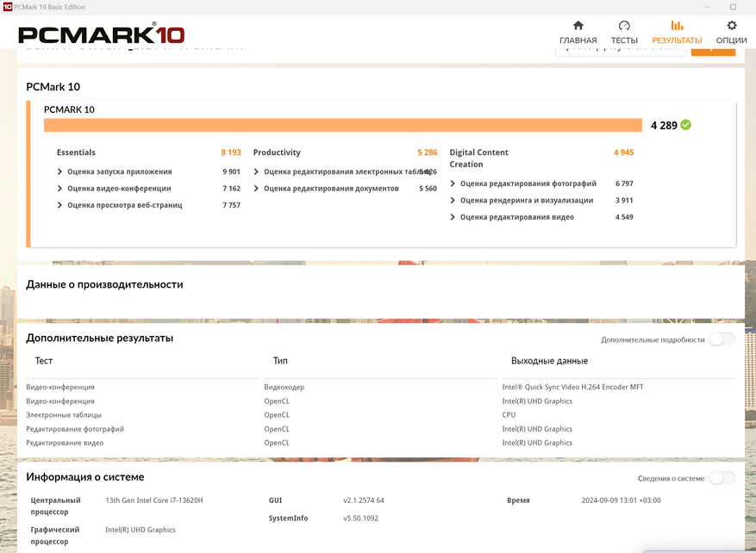Expand Оценка видео-конференции
Image resolution: width=756 pixels, height=553 pixels.
tap(59, 189)
